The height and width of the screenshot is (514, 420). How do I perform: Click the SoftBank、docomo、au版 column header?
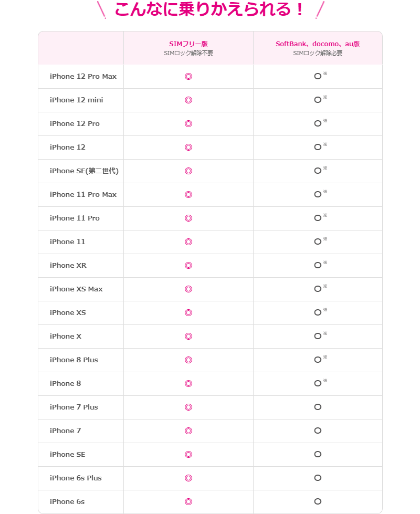(318, 44)
